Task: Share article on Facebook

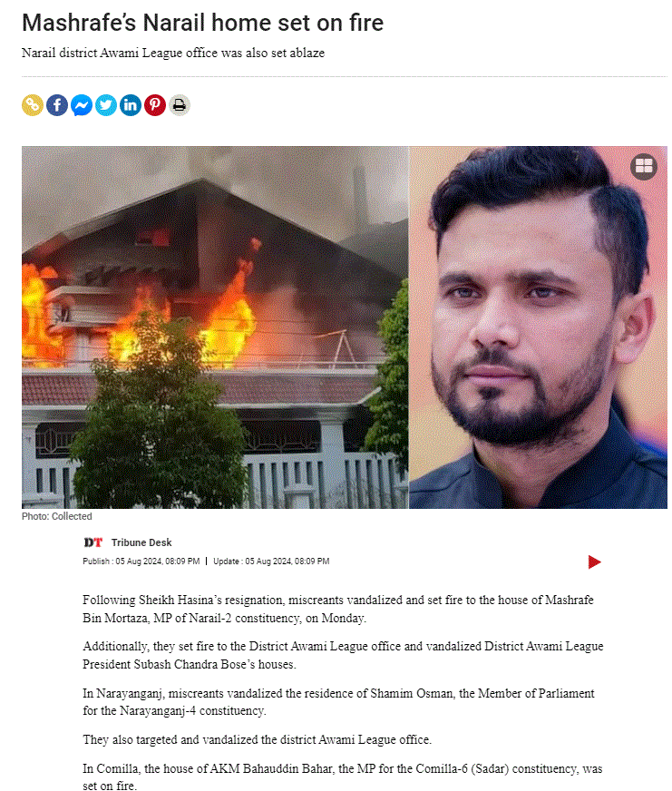Action: 57,105
